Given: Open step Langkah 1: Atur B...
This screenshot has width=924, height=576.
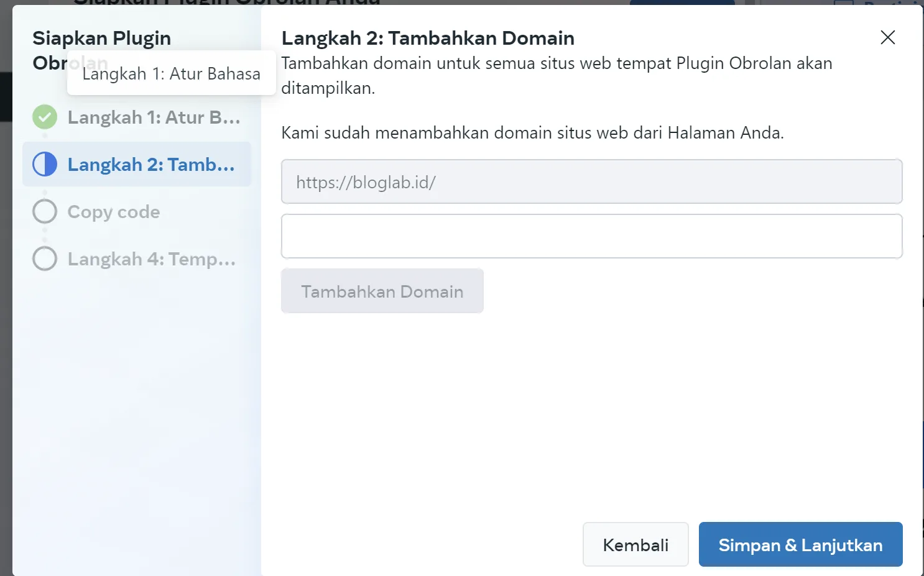Looking at the screenshot, I should [154, 117].
